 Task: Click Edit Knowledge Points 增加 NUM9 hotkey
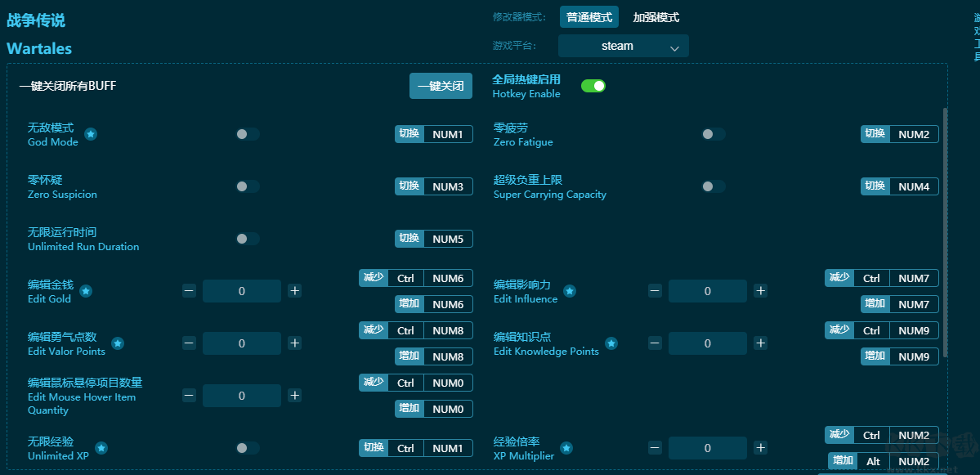click(899, 357)
